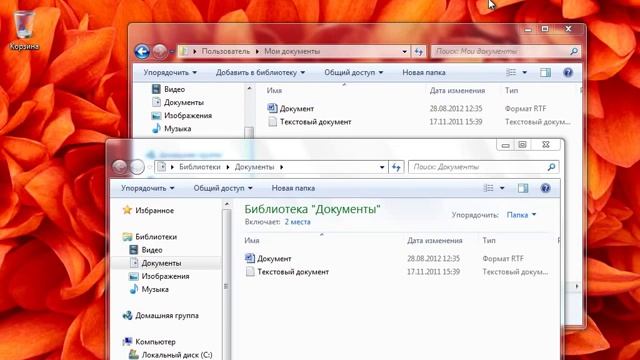Open Домашняя группа in the navigation pane
The image size is (640, 360).
point(161,316)
